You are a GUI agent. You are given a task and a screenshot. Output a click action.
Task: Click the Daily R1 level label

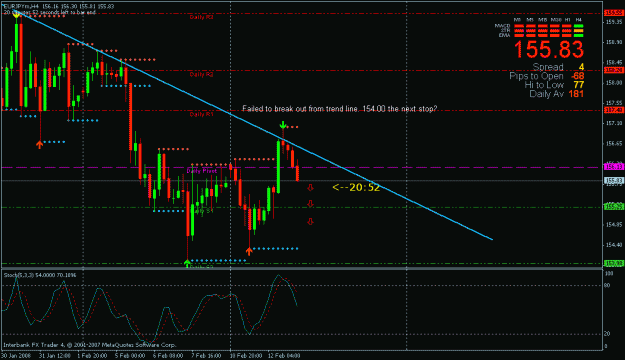201,114
